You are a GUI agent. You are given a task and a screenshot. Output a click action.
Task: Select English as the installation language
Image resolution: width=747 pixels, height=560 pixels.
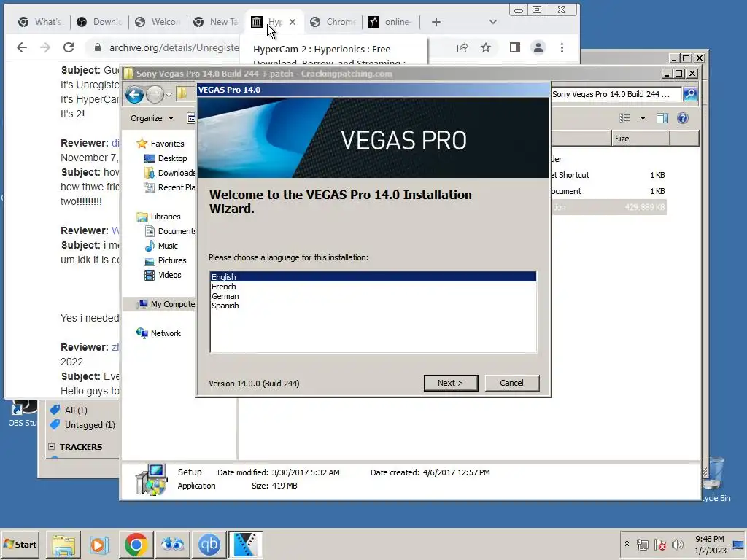373,276
